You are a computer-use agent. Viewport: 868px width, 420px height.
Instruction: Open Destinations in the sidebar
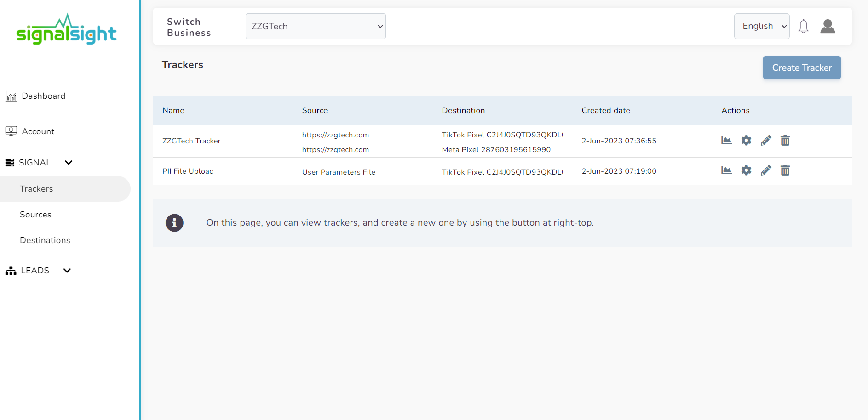click(x=45, y=240)
